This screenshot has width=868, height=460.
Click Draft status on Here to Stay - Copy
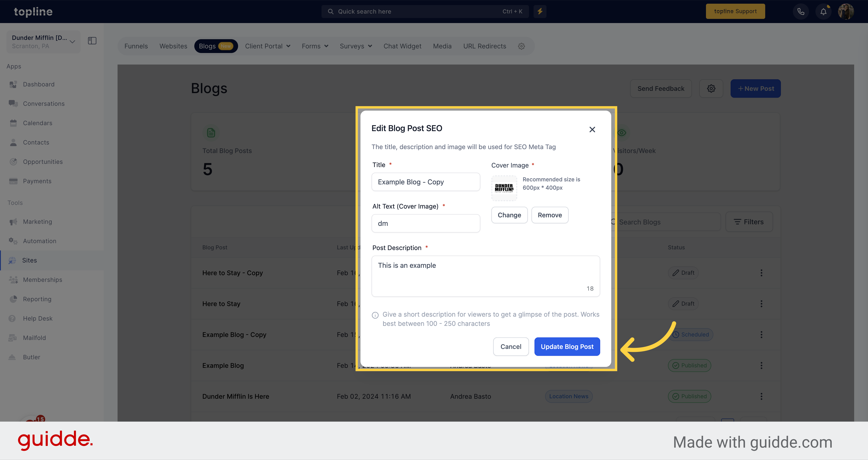(x=683, y=273)
